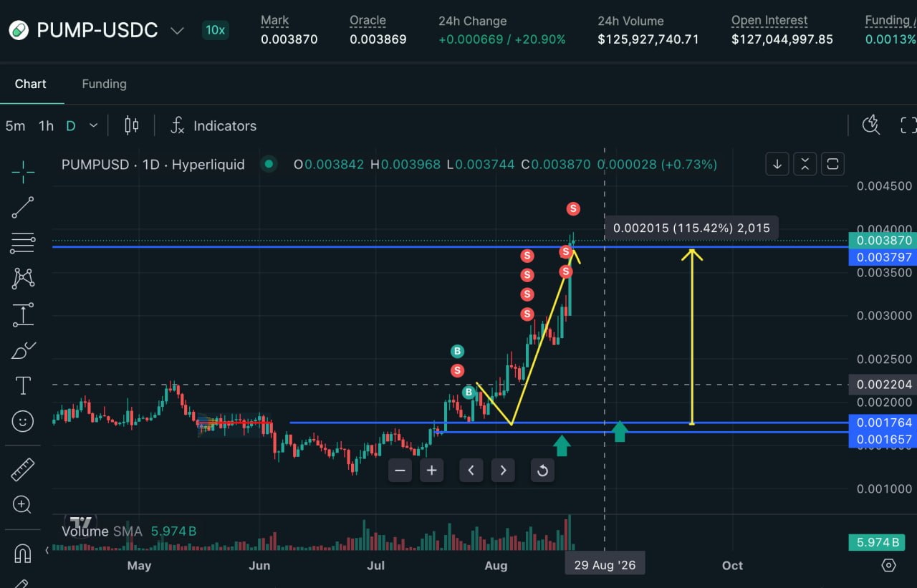
Task: Toggle the green market status dot
Action: pos(269,164)
